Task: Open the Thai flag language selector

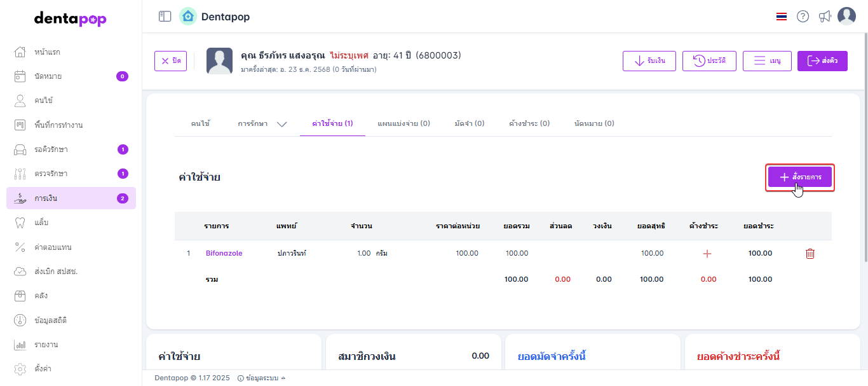Action: point(782,17)
